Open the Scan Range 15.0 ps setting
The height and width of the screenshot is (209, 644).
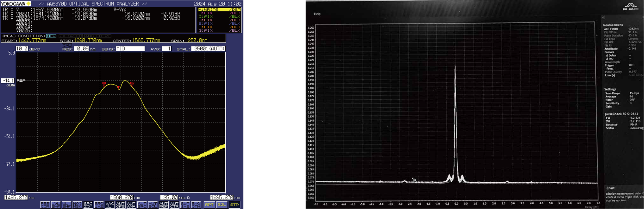[634, 93]
